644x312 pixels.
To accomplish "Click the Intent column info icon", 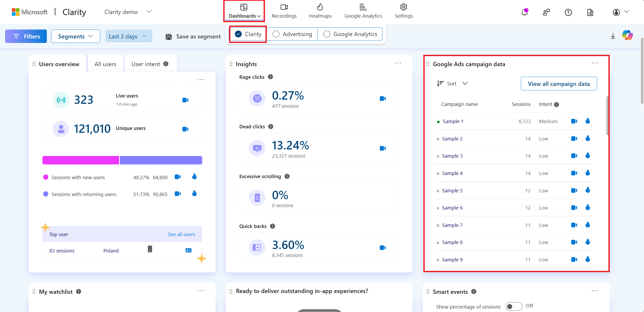I will pos(556,105).
